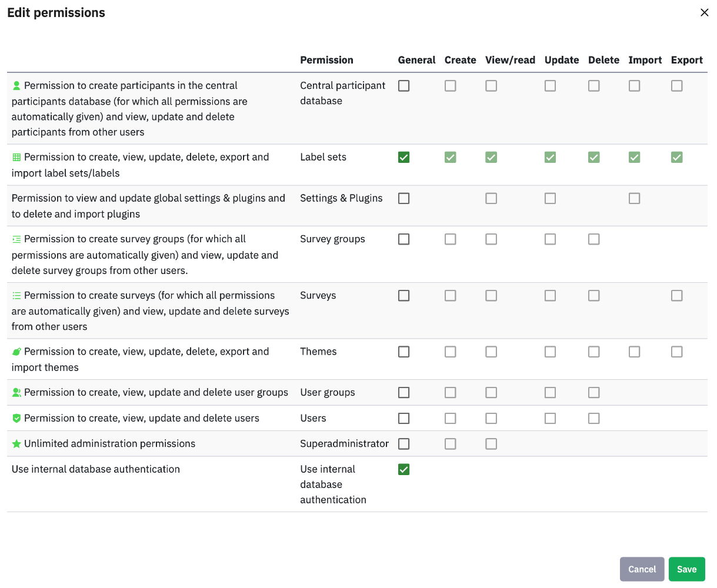Check Settings & Plugins View/read checkbox

491,198
